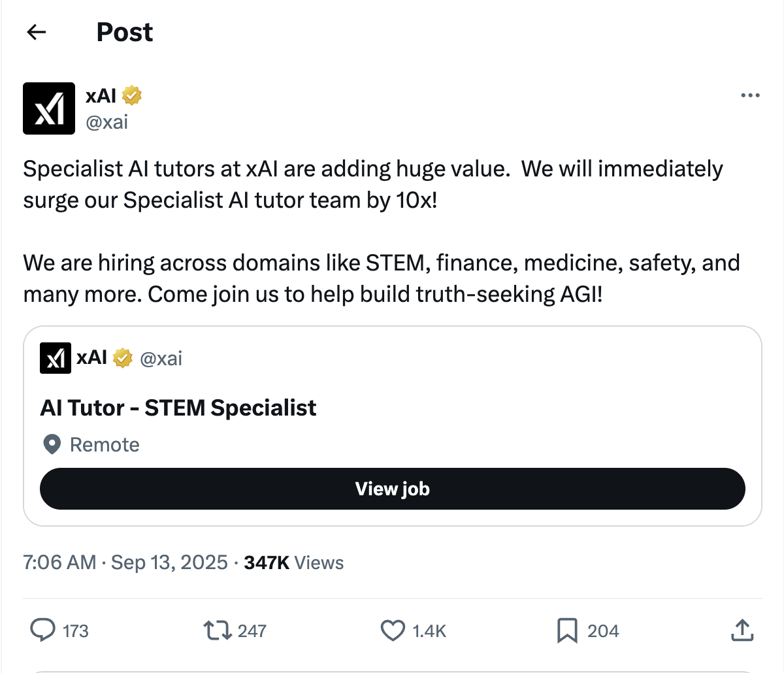Click the 7:06 AM Sep 13, 2025 timestamp
This screenshot has width=784, height=673.
125,563
